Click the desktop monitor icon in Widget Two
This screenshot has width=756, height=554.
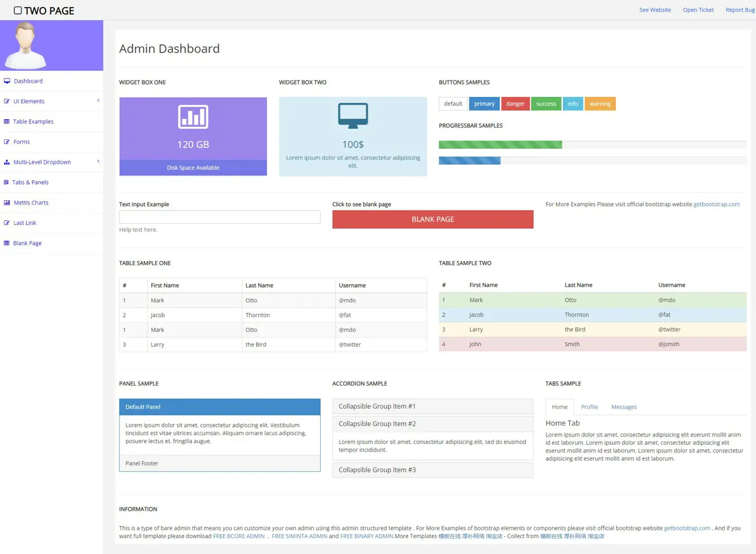pos(353,116)
